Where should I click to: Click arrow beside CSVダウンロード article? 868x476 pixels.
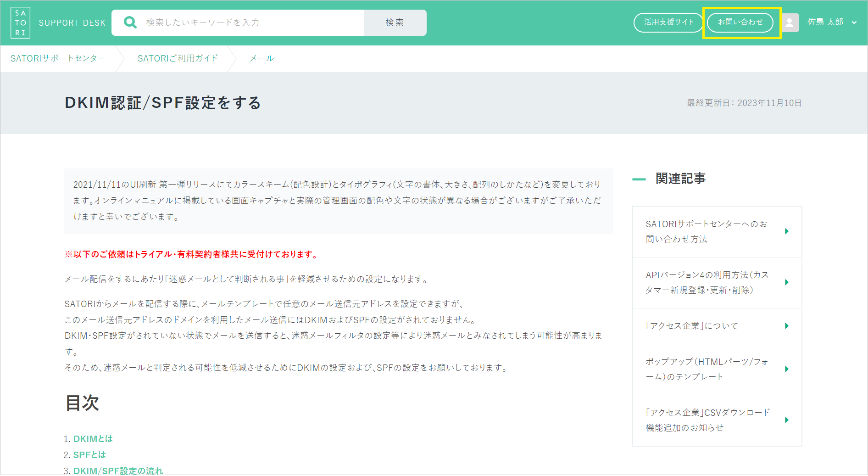[x=787, y=420]
